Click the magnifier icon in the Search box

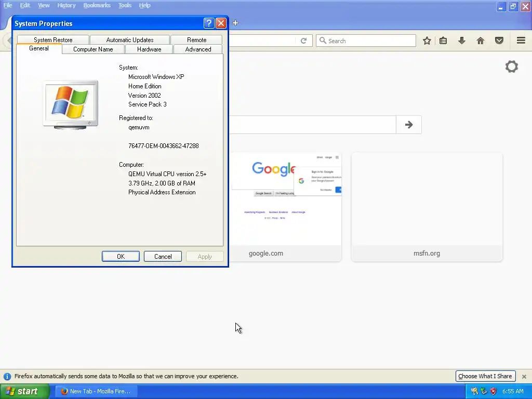coord(323,41)
